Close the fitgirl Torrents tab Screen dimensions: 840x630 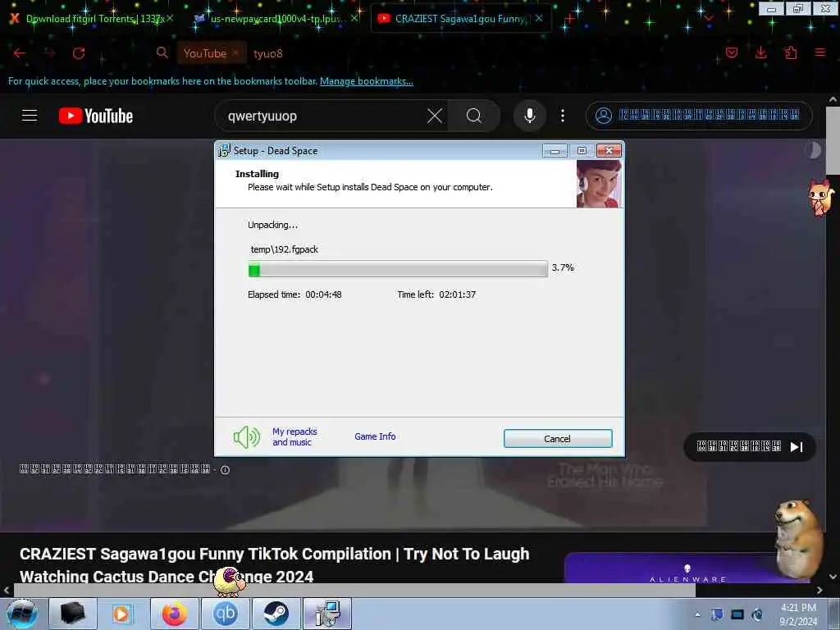pyautogui.click(x=169, y=18)
